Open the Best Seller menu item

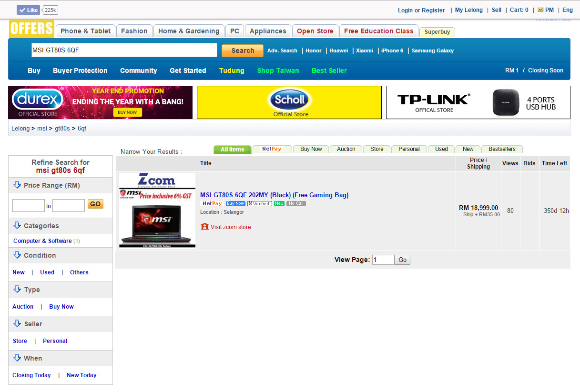pyautogui.click(x=329, y=70)
